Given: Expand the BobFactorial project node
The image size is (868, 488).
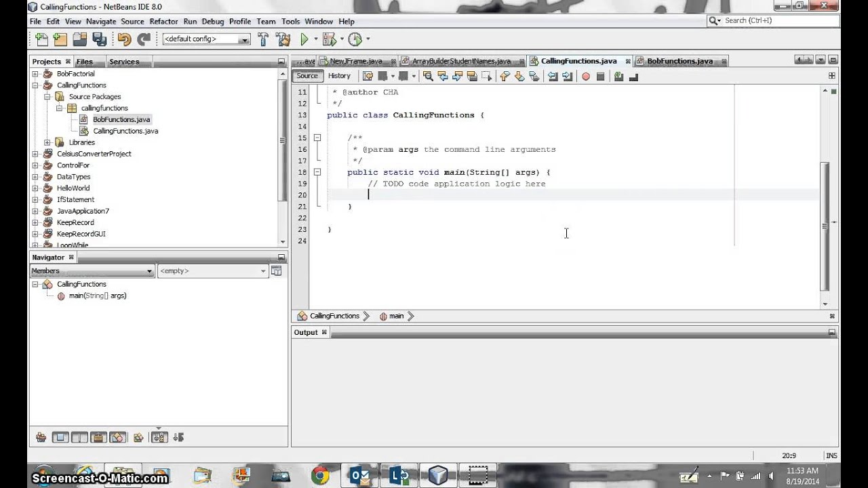Looking at the screenshot, I should 35,74.
